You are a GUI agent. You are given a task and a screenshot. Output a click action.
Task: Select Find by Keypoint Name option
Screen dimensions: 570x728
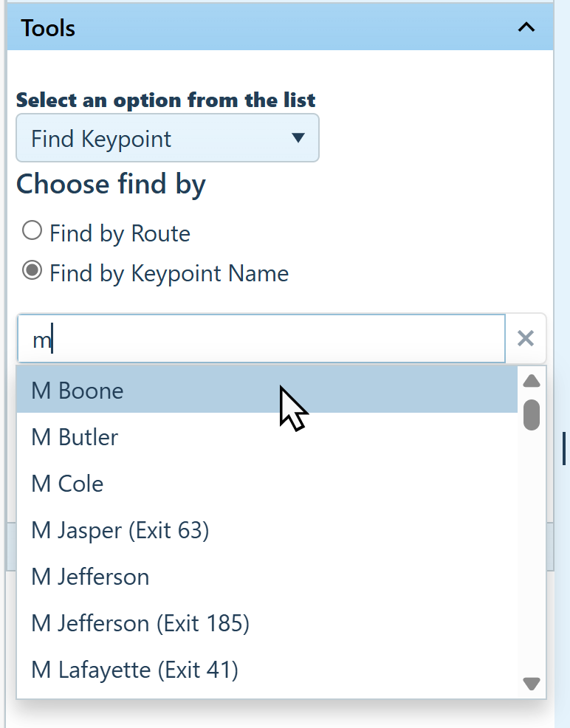[32, 272]
